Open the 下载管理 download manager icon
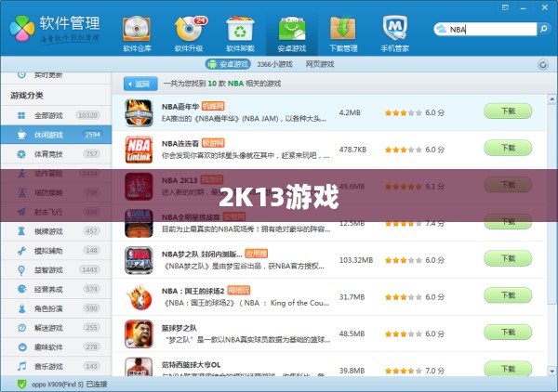 pos(343,33)
